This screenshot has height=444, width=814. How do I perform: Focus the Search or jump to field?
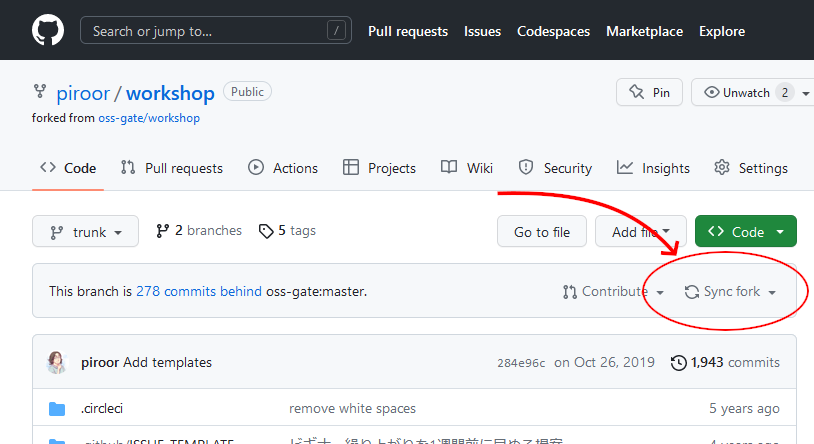215,31
